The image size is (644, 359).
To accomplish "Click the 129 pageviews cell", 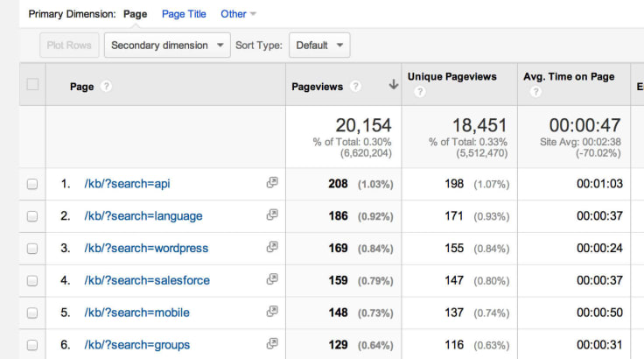I will point(338,345).
